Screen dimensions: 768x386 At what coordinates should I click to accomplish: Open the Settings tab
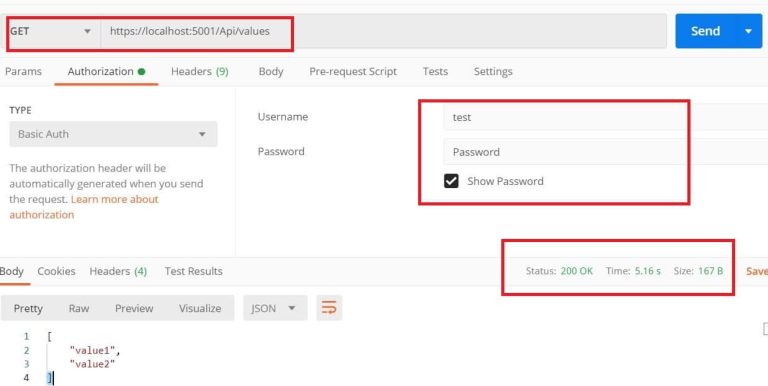493,72
